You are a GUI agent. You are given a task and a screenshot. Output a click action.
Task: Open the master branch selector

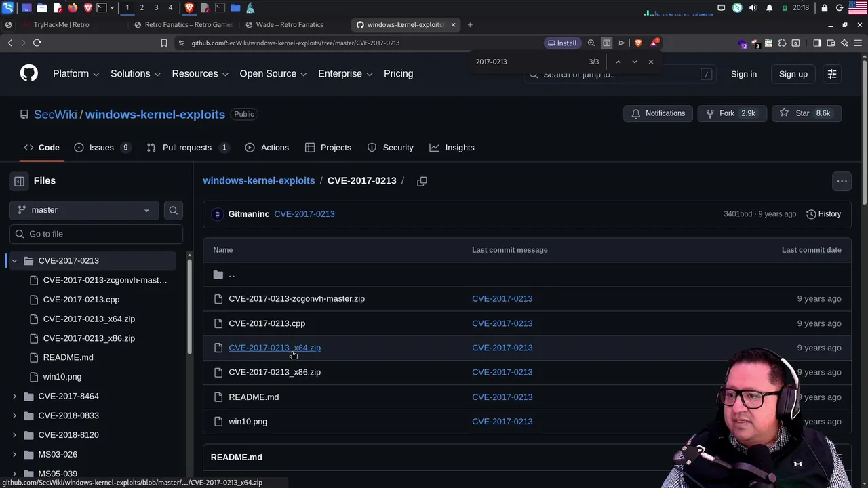pyautogui.click(x=84, y=210)
